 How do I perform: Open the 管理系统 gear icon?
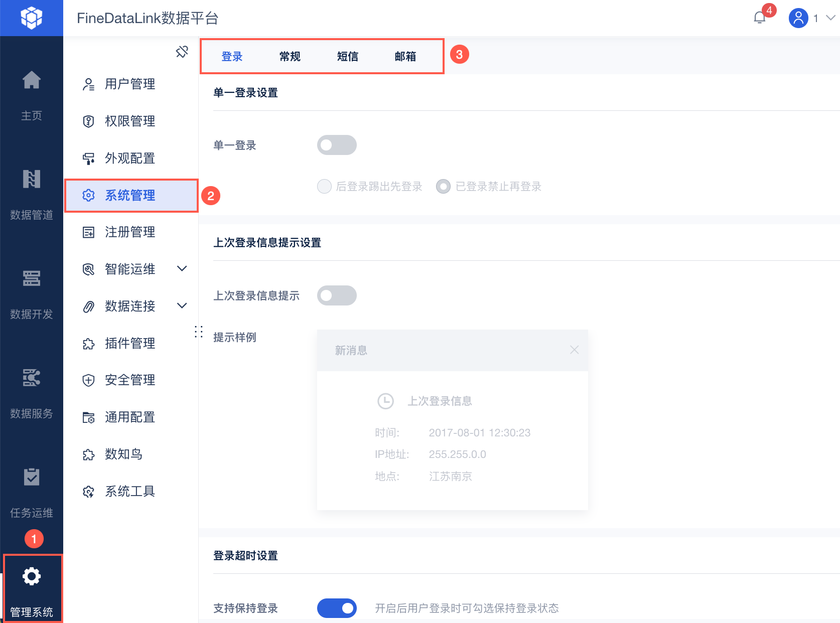pos(32,576)
